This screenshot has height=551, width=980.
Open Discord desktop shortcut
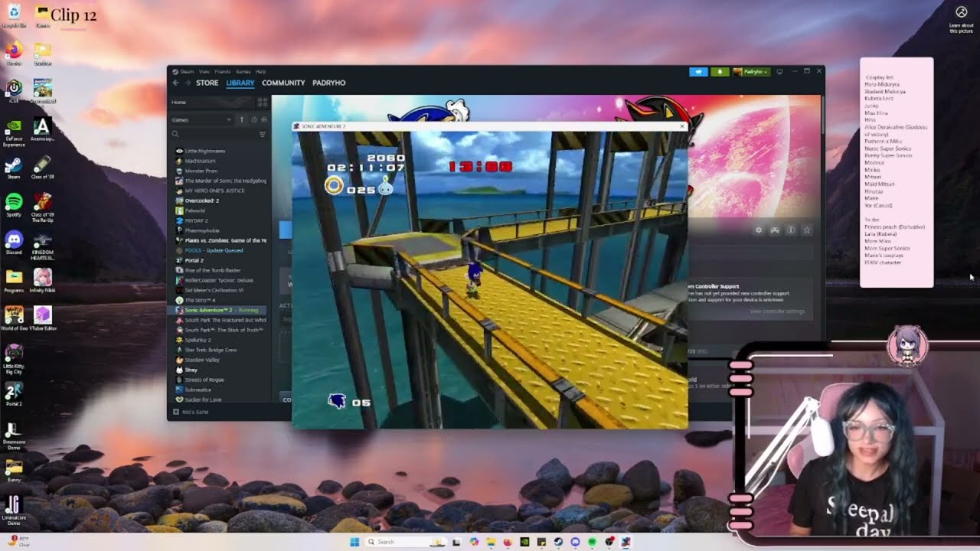[14, 243]
